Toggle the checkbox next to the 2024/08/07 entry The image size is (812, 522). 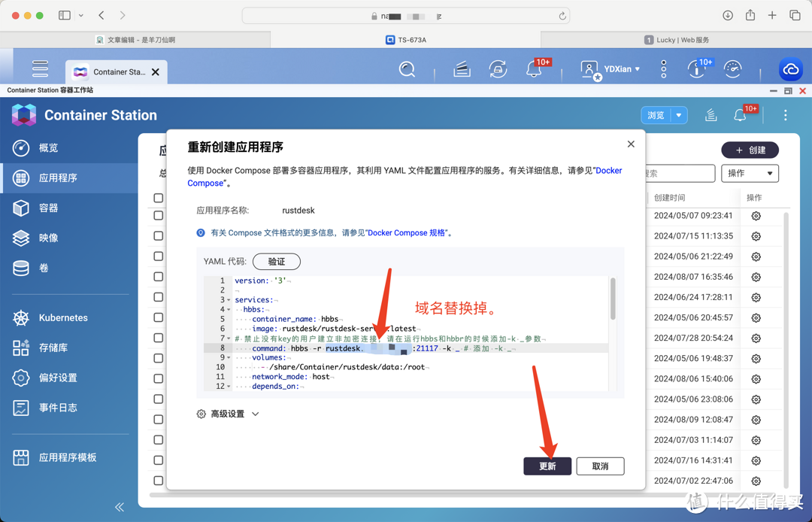158,276
